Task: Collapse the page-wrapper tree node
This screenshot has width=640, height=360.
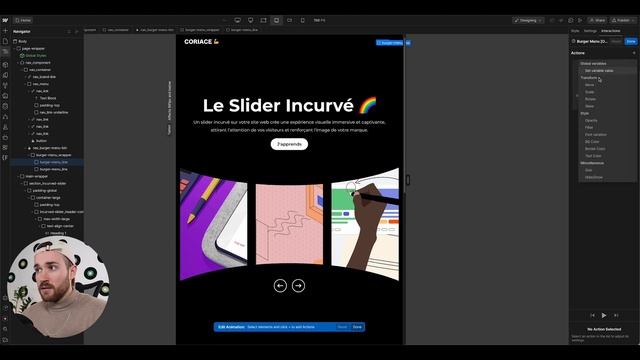Action: (x=15, y=49)
